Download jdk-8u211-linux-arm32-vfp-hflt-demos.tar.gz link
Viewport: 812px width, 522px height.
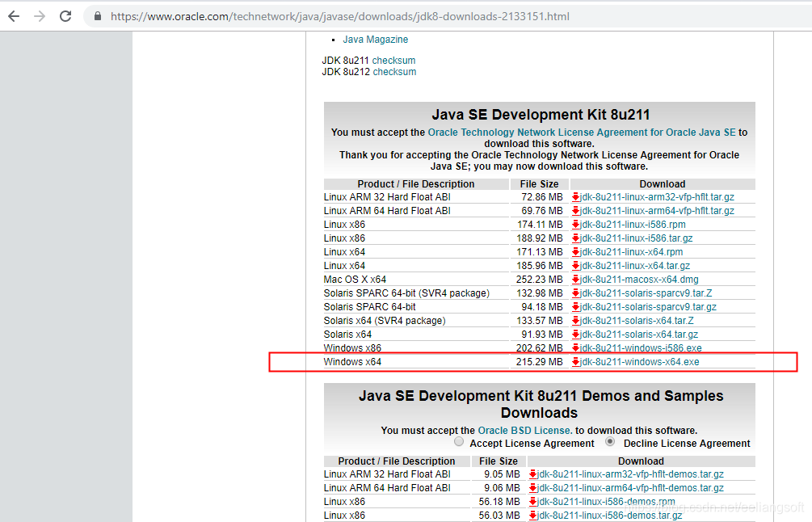pyautogui.click(x=631, y=474)
